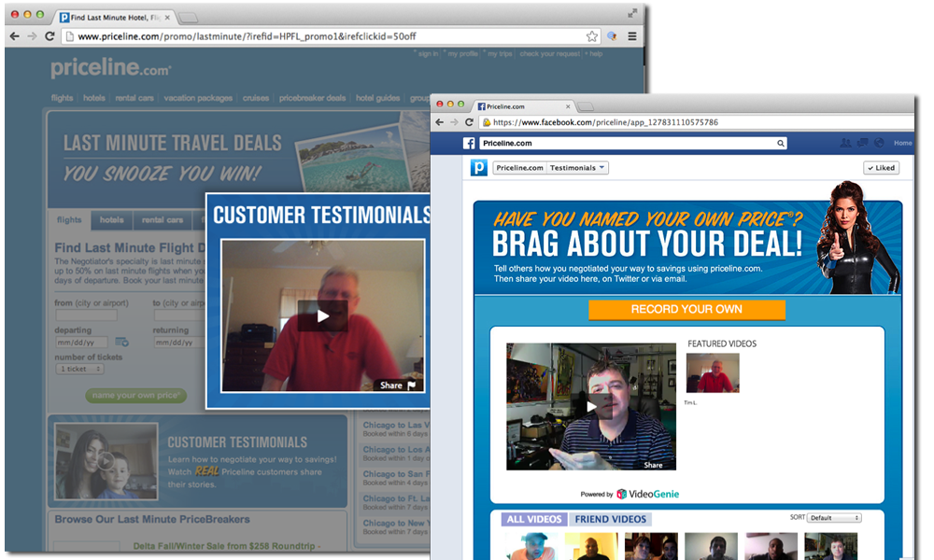This screenshot has height=560, width=934.
Task: Open Facebook messages icon
Action: 862,143
